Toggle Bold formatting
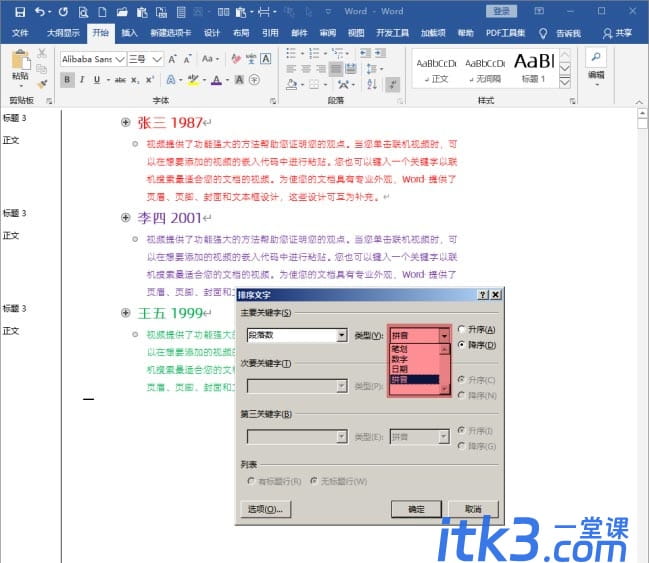Image resolution: width=649 pixels, height=563 pixels. click(x=67, y=79)
